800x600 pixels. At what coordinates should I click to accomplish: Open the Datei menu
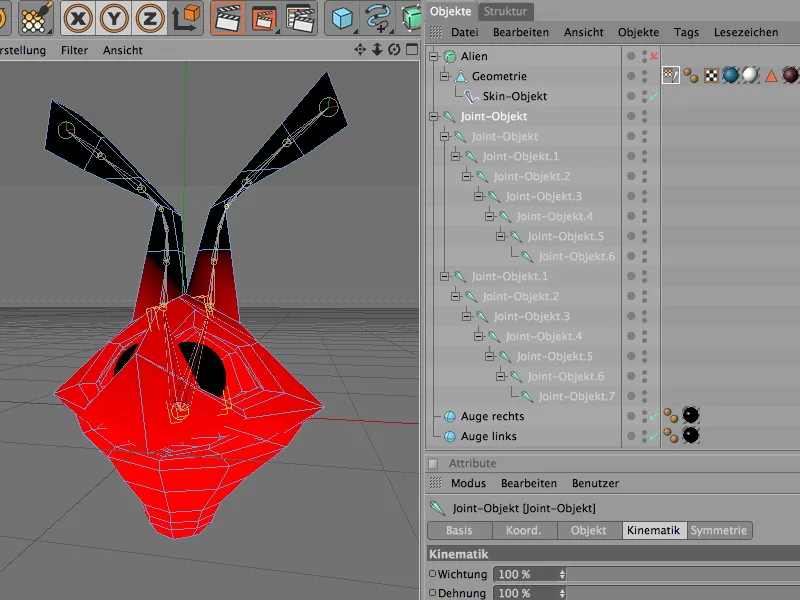coord(464,32)
